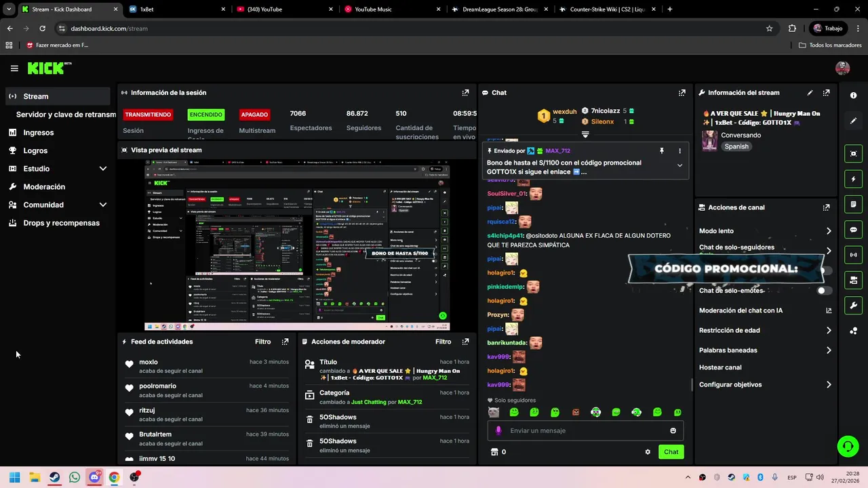Pop out the Chat panel
This screenshot has height=488, width=868.
682,93
